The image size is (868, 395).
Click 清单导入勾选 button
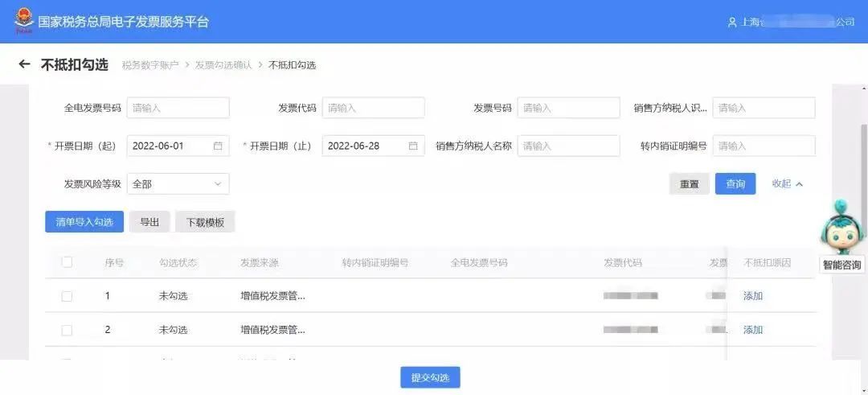pos(84,222)
